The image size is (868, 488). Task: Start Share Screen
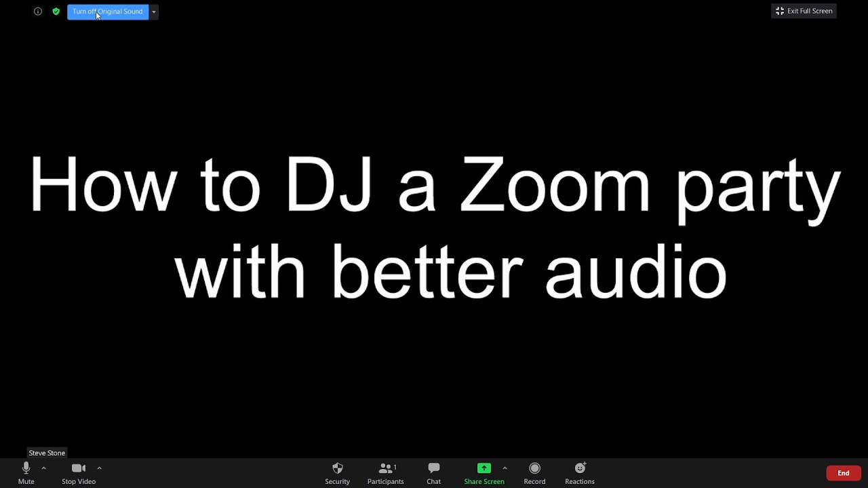[484, 473]
